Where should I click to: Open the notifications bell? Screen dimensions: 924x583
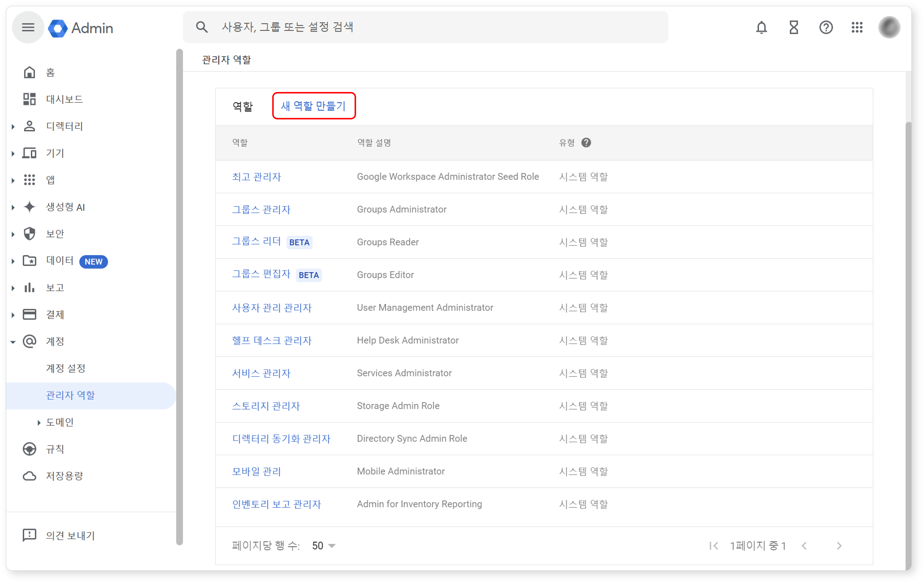click(761, 27)
